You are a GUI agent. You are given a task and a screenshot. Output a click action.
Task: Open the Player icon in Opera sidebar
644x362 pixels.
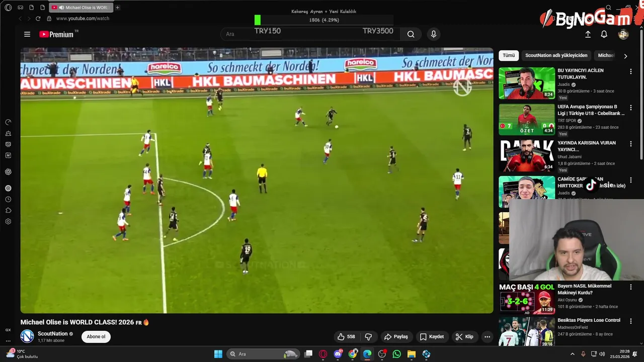pos(8,188)
